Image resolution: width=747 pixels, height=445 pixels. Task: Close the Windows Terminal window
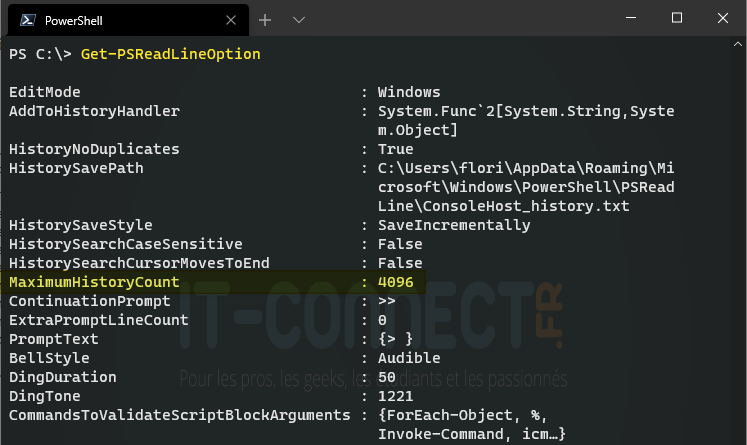(723, 18)
